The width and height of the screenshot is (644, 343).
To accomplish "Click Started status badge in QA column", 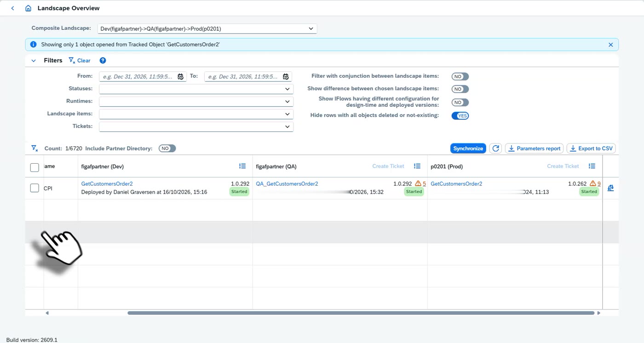I will 414,192.
